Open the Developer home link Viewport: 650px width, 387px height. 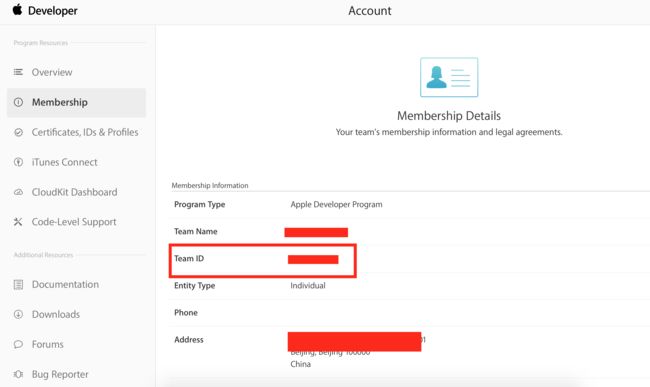[x=53, y=11]
